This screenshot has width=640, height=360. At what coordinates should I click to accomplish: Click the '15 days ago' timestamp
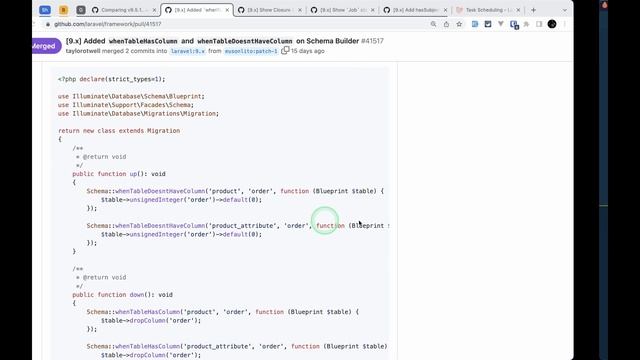coord(308,51)
